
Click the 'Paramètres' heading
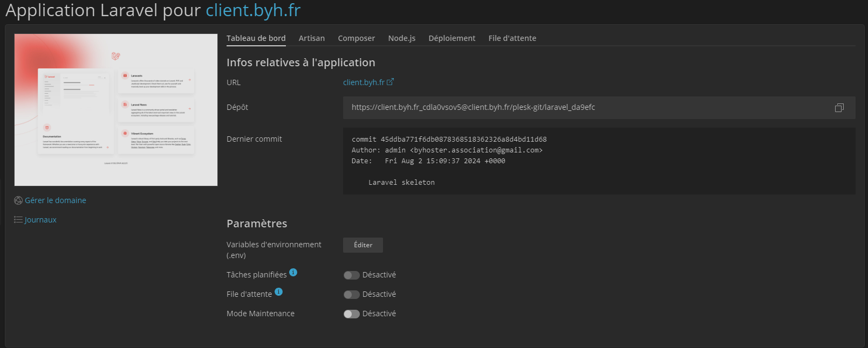[x=257, y=224]
